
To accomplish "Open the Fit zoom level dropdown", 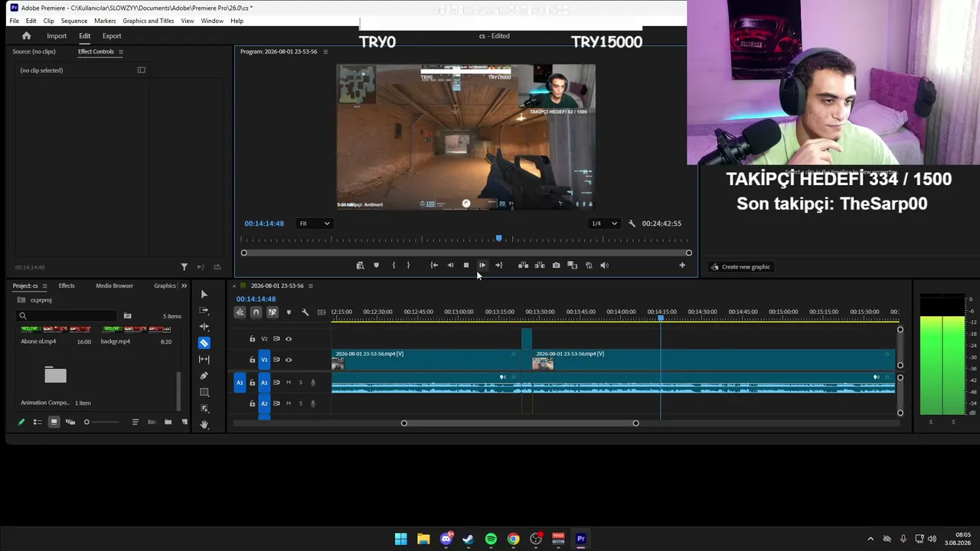I will point(315,223).
